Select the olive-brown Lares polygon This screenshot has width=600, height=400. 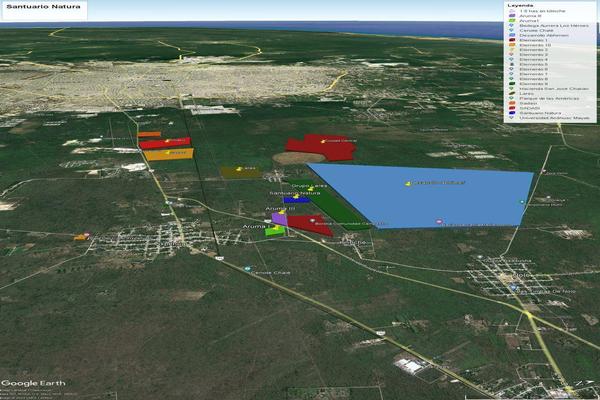[x=239, y=172]
